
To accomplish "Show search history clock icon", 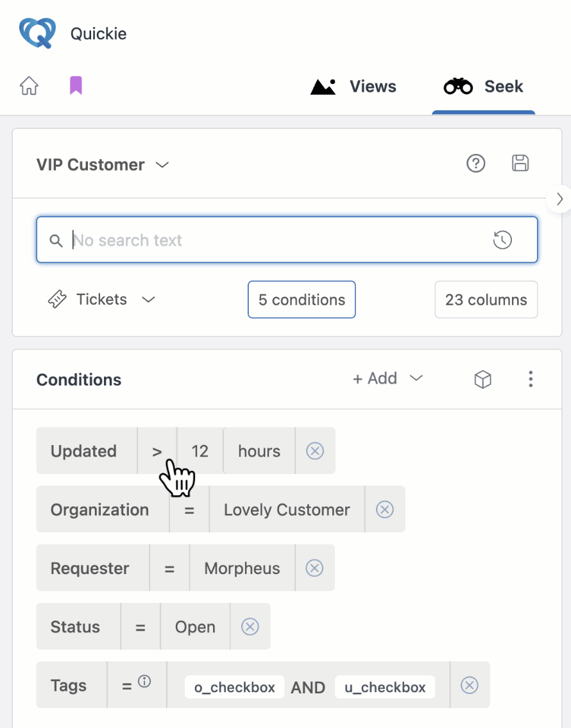I will [x=502, y=240].
